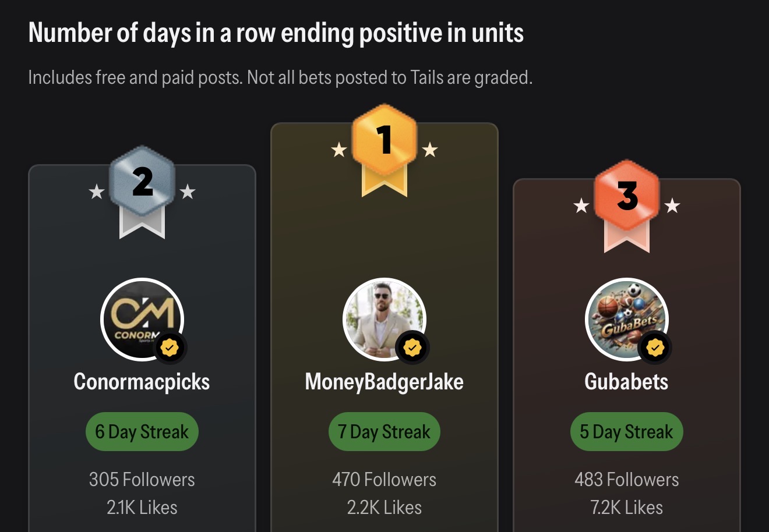Click Gubabets verified checkmark badge
Viewport: 769px width, 532px height.
[655, 348]
